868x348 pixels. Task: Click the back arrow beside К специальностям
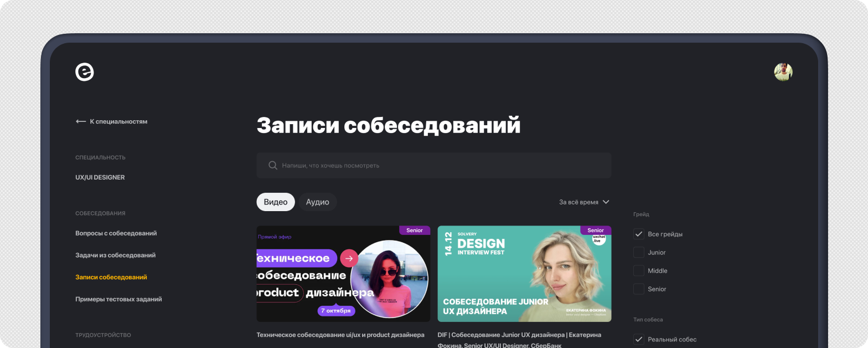81,121
